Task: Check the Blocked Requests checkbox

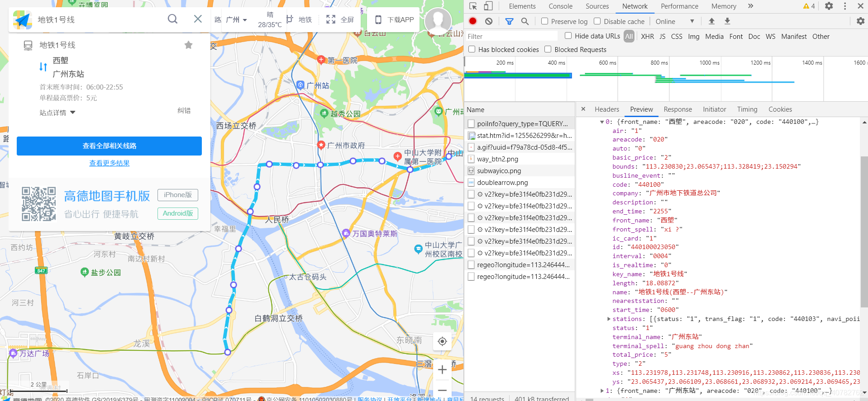Action: pos(548,49)
